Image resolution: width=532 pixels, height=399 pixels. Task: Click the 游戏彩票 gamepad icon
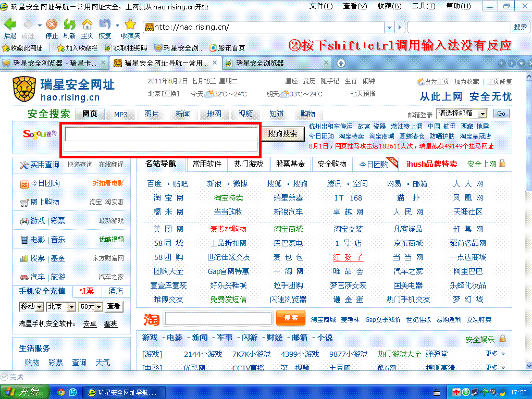pos(24,221)
